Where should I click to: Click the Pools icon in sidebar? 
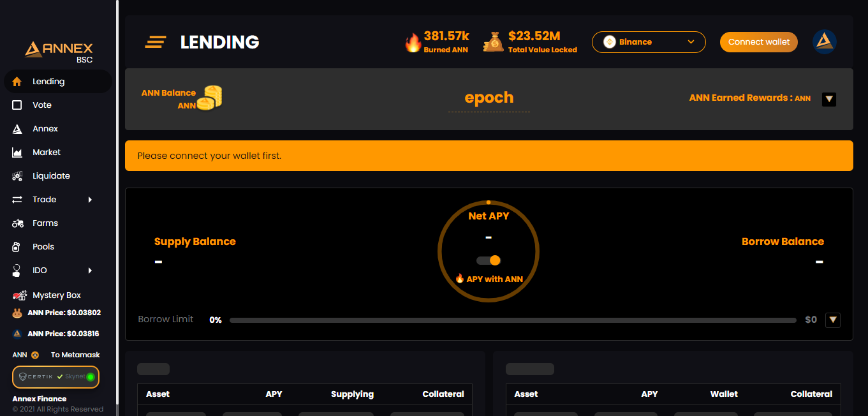coord(18,247)
